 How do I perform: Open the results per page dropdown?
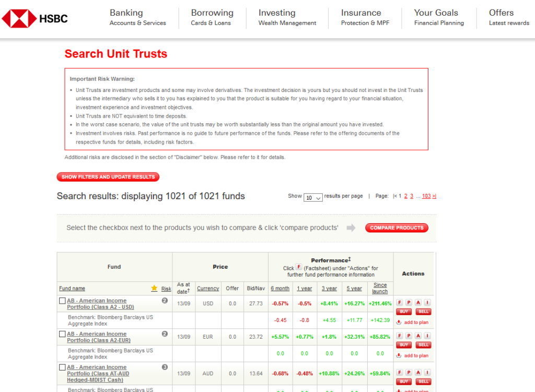click(313, 198)
